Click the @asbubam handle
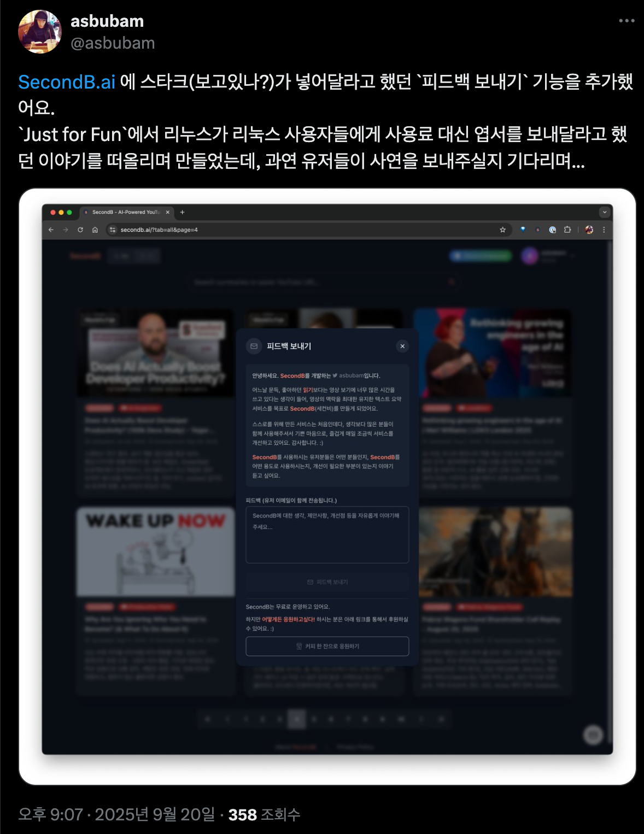This screenshot has height=834, width=644. [113, 43]
